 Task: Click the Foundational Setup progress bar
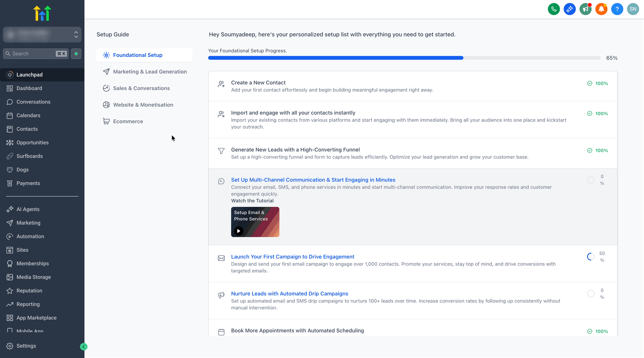click(x=404, y=58)
